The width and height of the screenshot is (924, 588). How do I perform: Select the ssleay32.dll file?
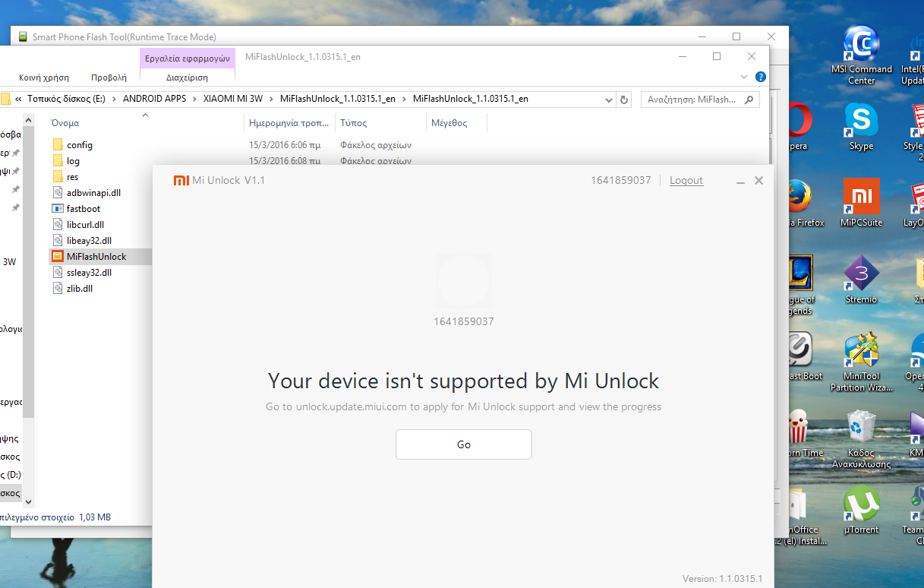[81, 272]
